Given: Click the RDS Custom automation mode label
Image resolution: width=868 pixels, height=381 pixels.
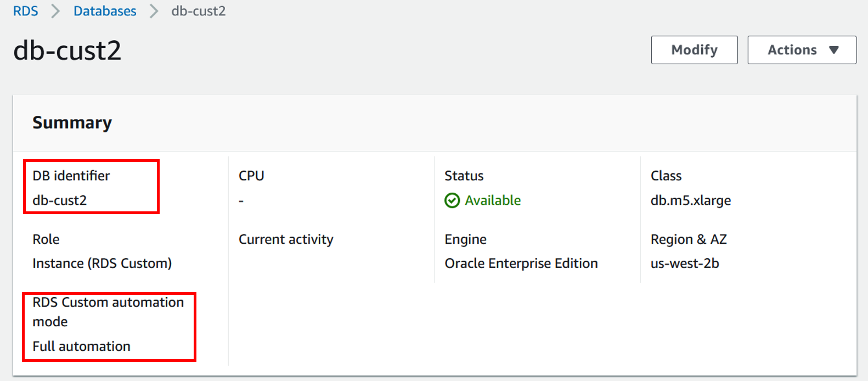Looking at the screenshot, I should pos(108,311).
